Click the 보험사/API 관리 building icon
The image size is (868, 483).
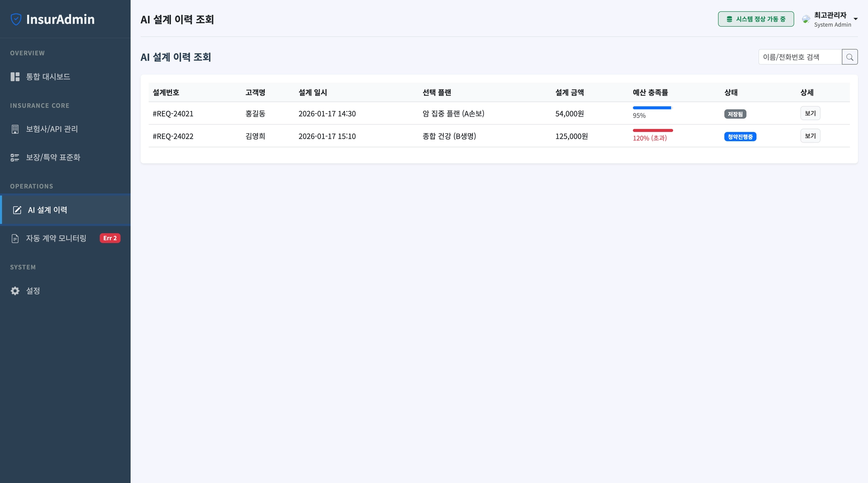tap(15, 129)
